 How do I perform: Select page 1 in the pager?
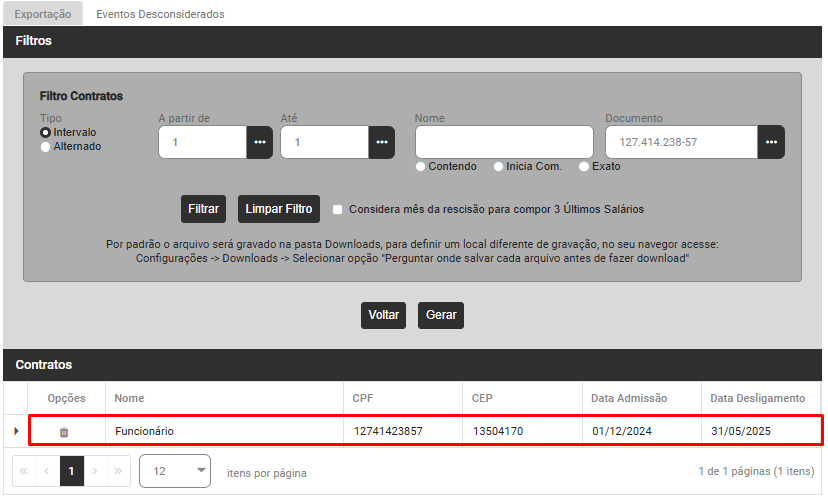click(71, 471)
